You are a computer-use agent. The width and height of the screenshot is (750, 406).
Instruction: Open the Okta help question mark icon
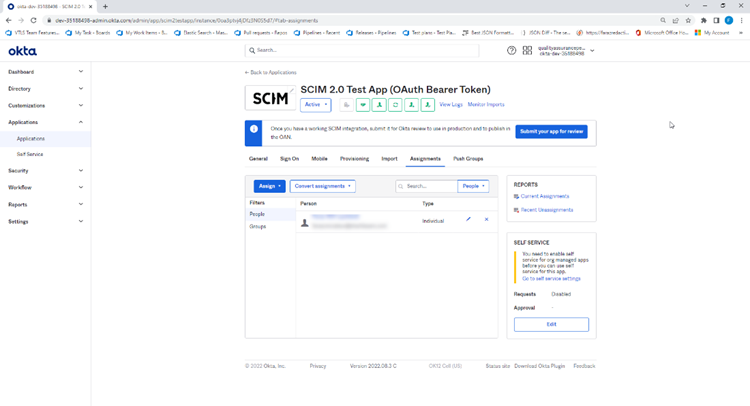[x=511, y=50]
